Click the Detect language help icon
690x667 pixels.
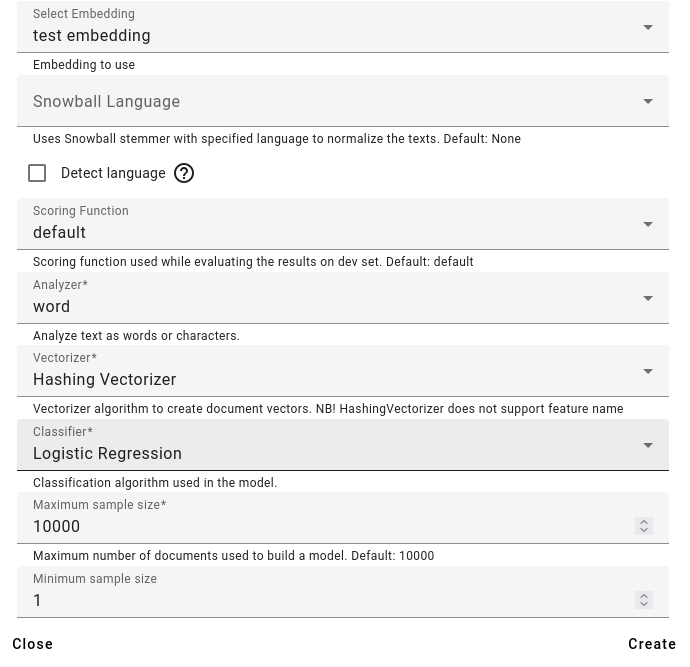pos(184,173)
